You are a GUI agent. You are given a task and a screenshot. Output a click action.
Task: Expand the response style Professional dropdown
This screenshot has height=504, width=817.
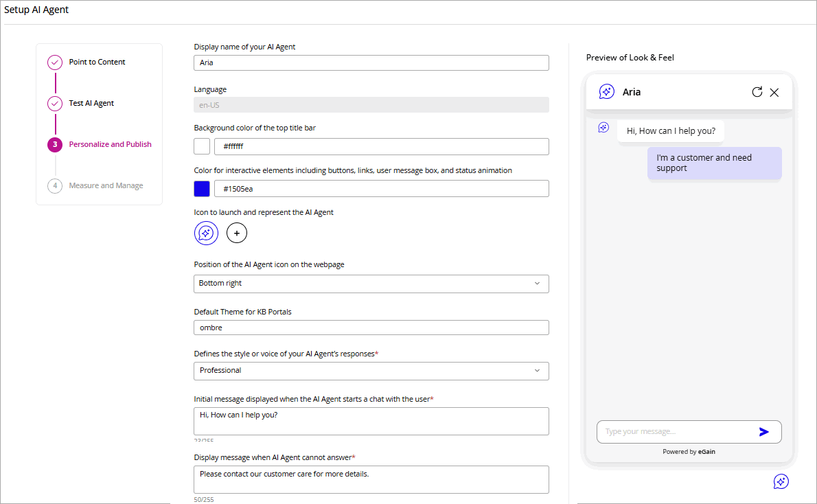click(x=371, y=371)
